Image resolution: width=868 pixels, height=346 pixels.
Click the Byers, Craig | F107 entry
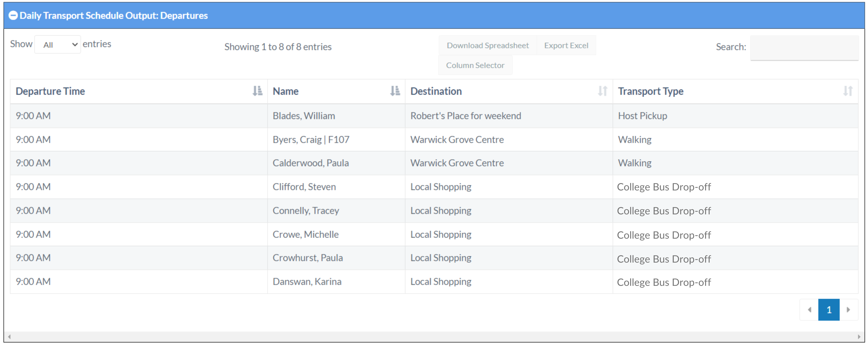(311, 139)
